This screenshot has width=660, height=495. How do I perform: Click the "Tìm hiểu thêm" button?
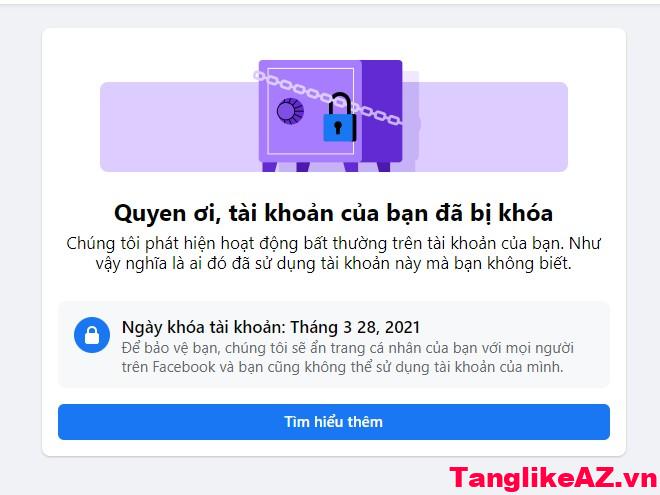tap(334, 422)
